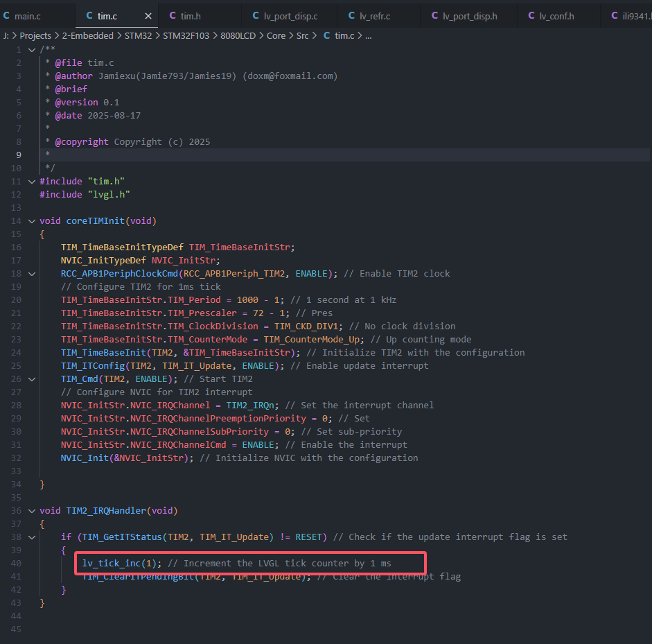Viewport: 652px width, 644px height.
Task: Click the "lvgl.h" include string
Action: (109, 195)
